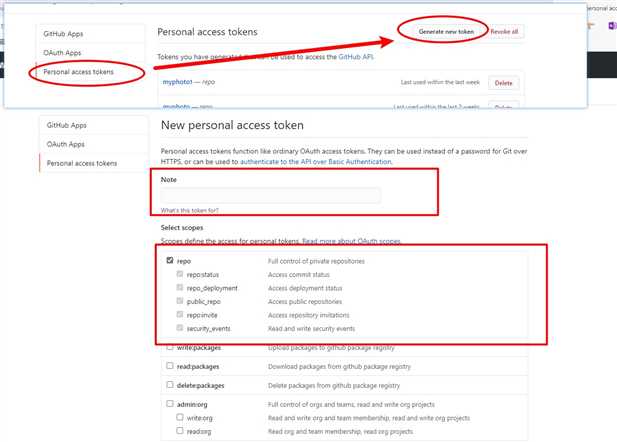Click the 'Download packages from github package registry' text
Image resolution: width=617 pixels, height=442 pixels.
click(x=339, y=367)
